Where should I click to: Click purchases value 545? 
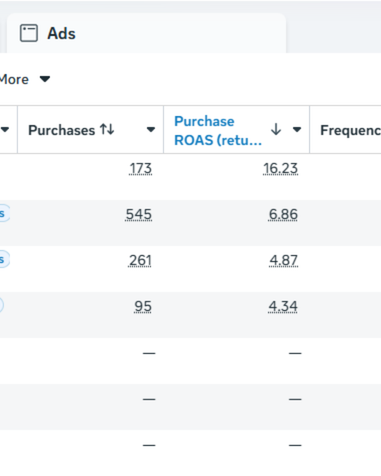[x=139, y=215]
